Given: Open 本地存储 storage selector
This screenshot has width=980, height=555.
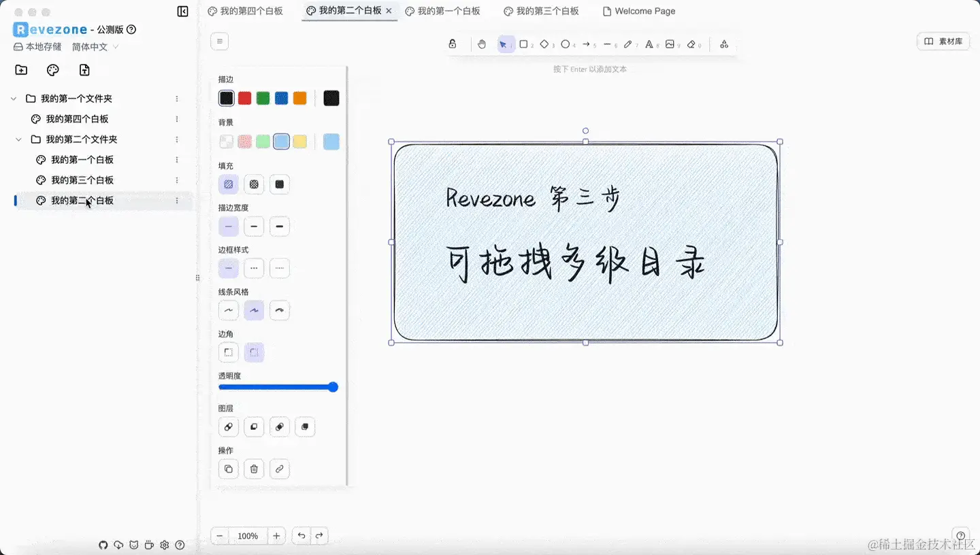Looking at the screenshot, I should click(37, 47).
